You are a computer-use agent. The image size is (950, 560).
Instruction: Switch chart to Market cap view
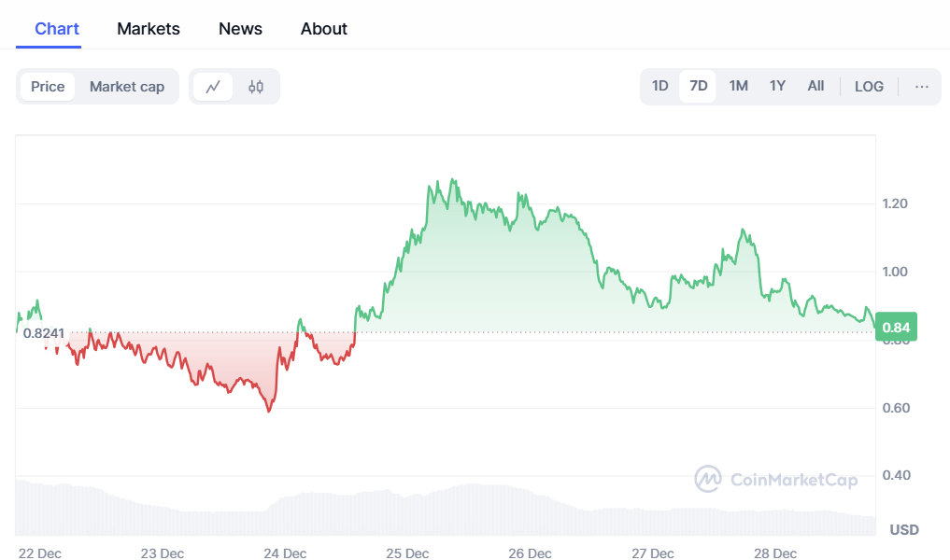(127, 86)
